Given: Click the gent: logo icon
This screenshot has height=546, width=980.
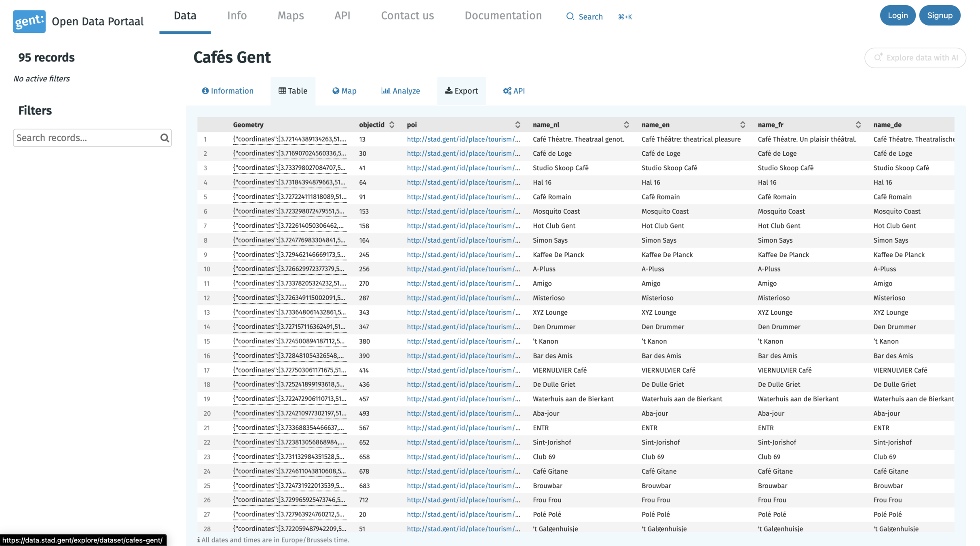Looking at the screenshot, I should point(29,21).
